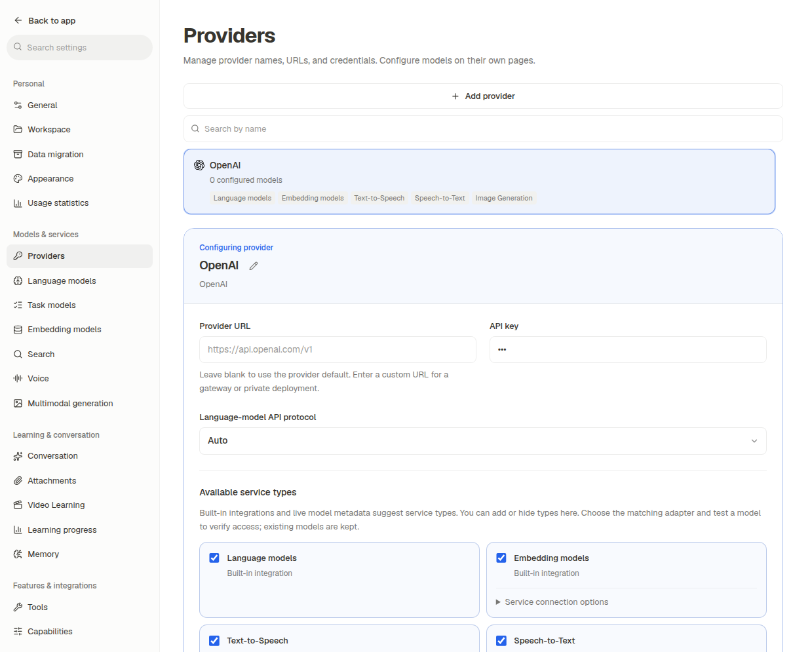The image size is (812, 652).
Task: Click the magnifier icon in Search by name
Action: click(195, 128)
